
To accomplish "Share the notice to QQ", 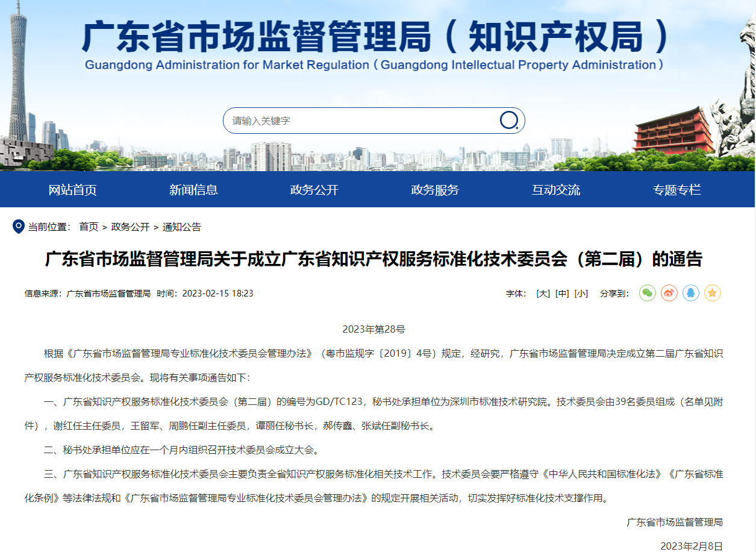I will coord(691,293).
